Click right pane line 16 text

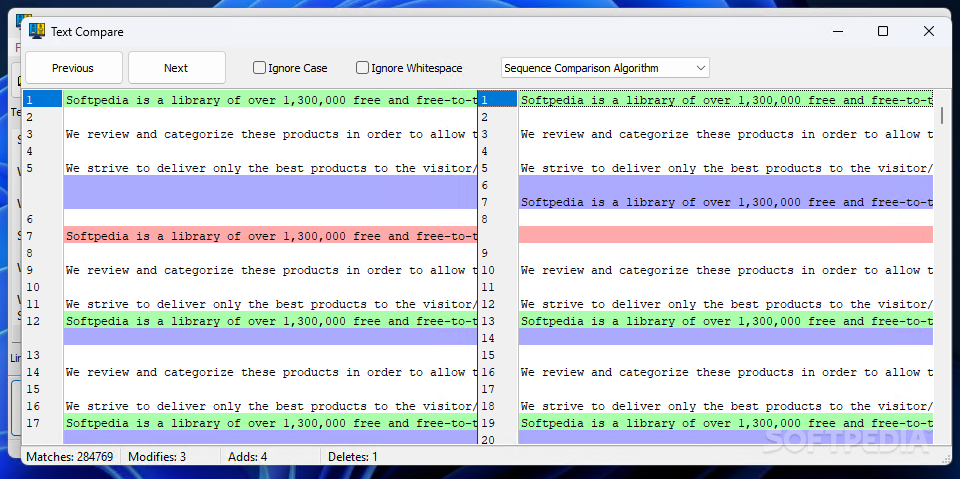point(726,372)
